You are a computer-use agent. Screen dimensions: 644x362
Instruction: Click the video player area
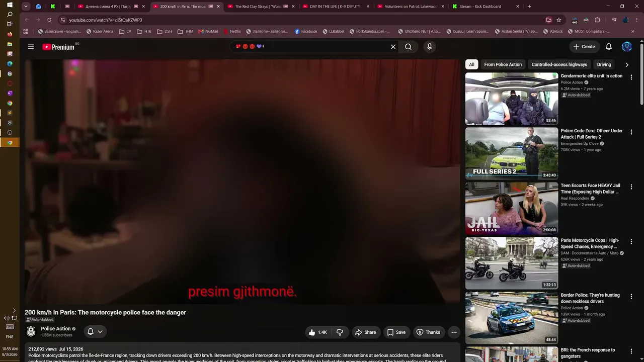(243, 182)
